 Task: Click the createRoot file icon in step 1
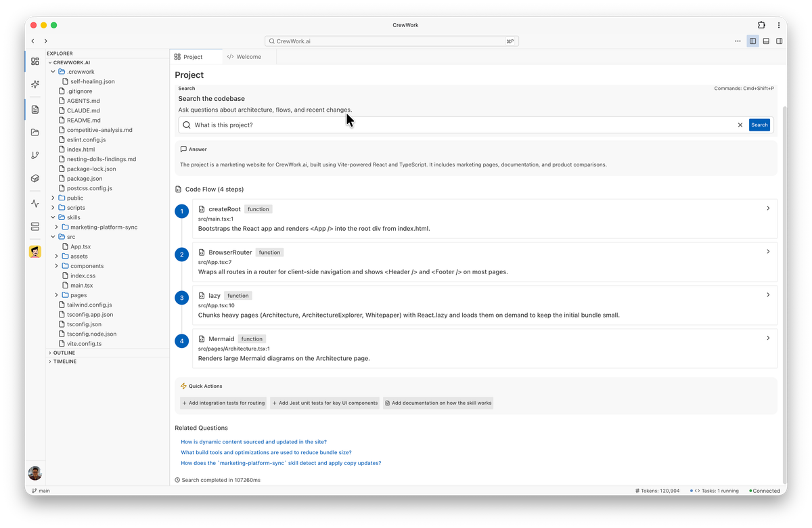pyautogui.click(x=202, y=209)
